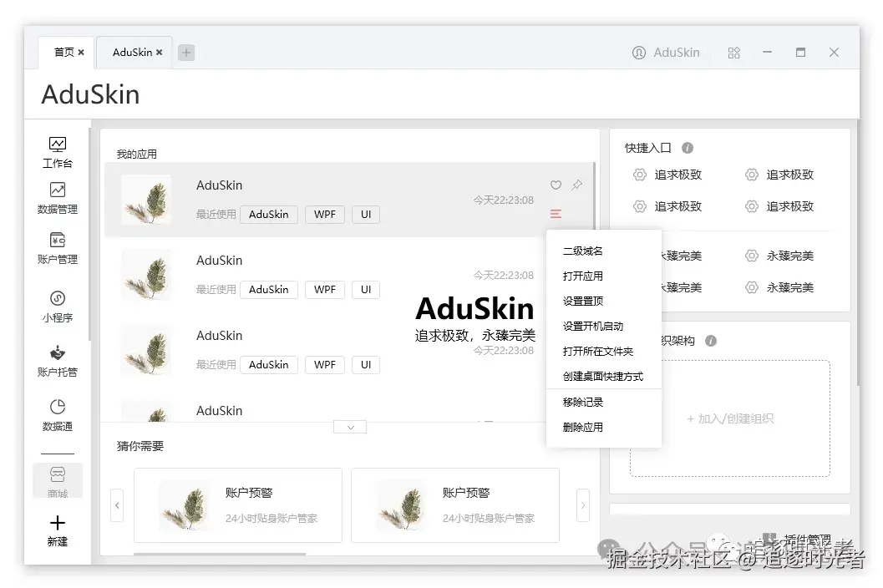
Task: Click the grid layout icon beside AduSkin username
Action: coord(733,53)
